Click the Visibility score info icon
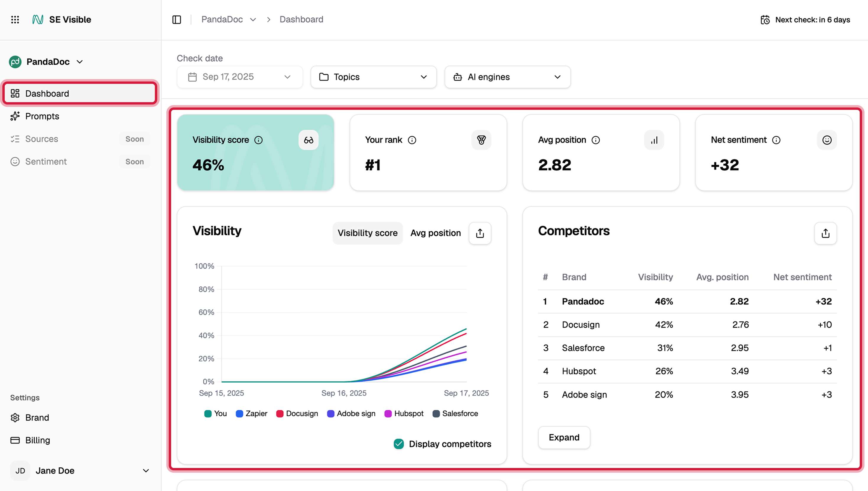Screen dimensions: 868x491 259,140
